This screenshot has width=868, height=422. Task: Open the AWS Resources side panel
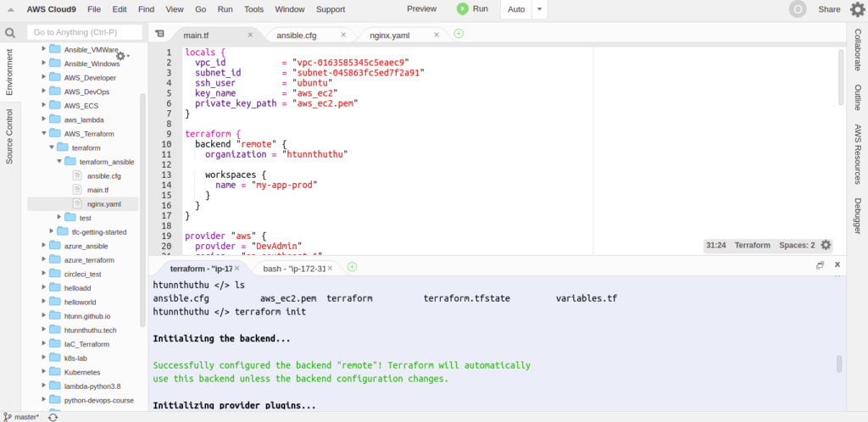pos(858,153)
